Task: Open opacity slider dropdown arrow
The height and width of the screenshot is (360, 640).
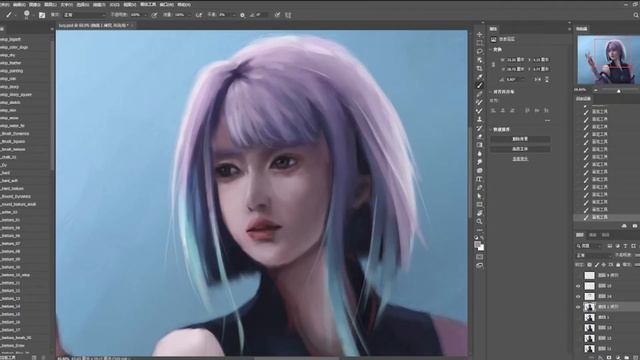Action: (146, 15)
